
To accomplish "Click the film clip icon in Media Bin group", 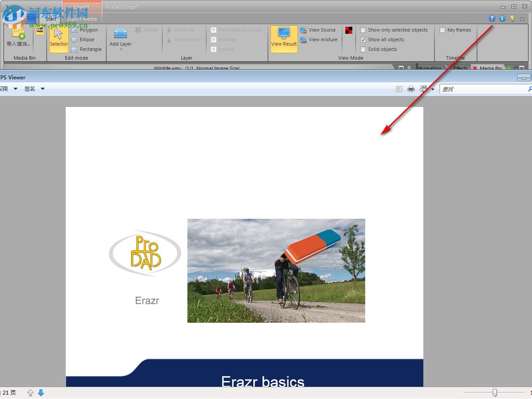I will (x=40, y=30).
